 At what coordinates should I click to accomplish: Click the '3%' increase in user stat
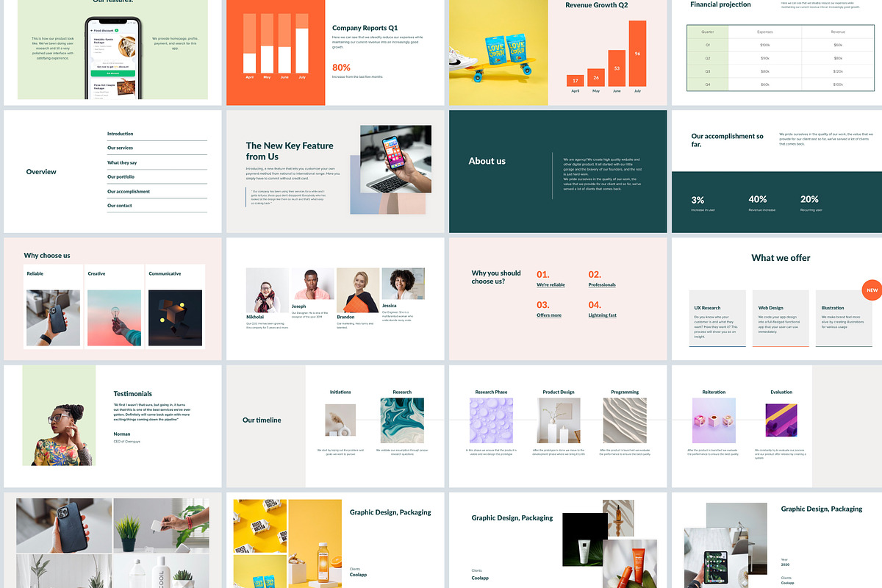click(x=698, y=199)
